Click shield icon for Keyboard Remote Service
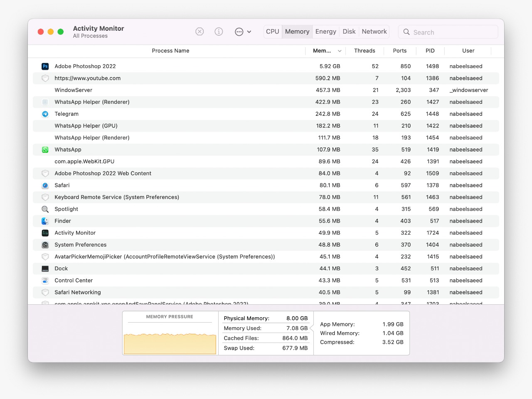Viewport: 532px width, 399px height. pos(45,197)
